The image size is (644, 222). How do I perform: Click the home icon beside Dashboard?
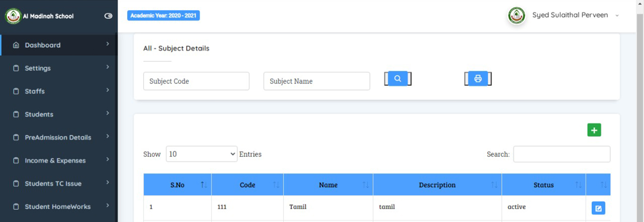click(x=16, y=45)
